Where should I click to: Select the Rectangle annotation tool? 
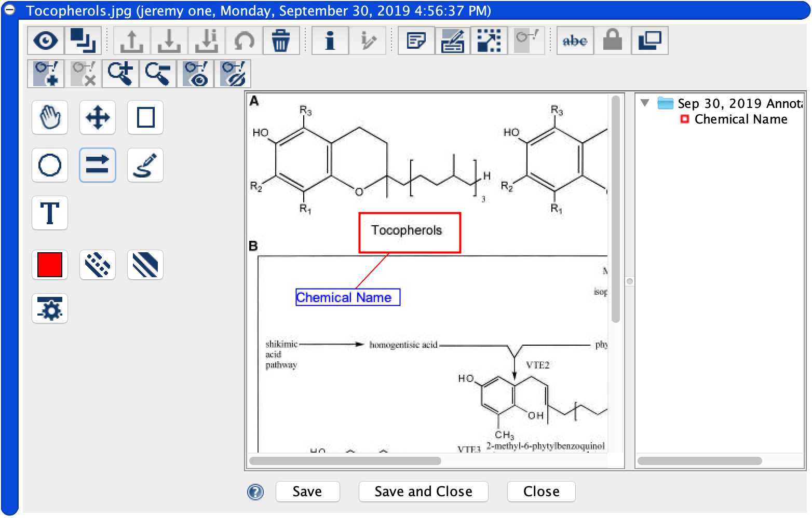coord(145,117)
